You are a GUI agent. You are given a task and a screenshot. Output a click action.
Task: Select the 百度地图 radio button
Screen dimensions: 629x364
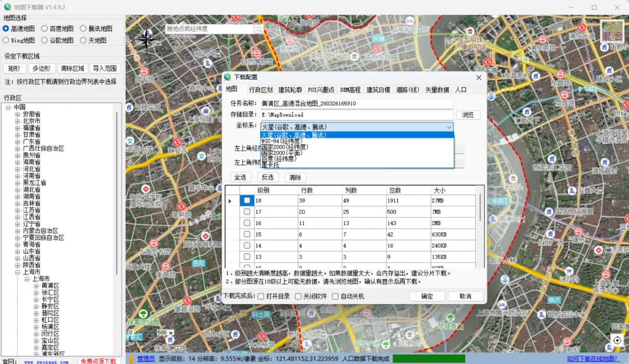click(x=44, y=29)
